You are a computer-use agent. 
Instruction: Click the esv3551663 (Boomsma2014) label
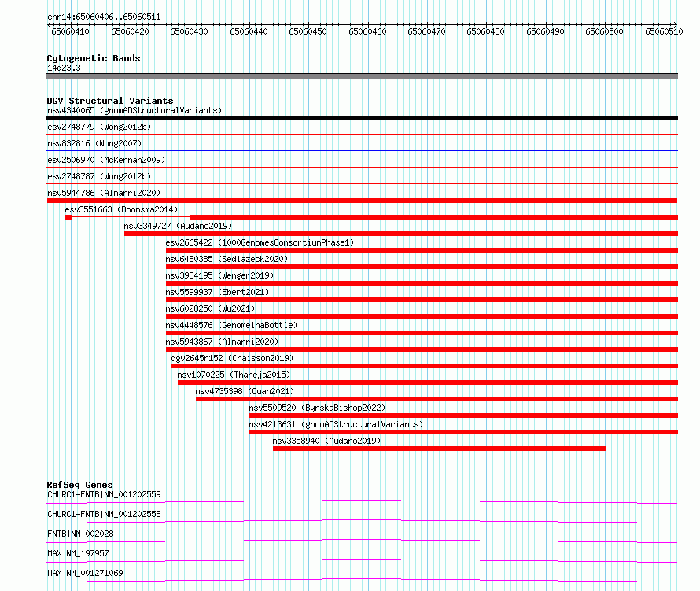click(x=121, y=209)
